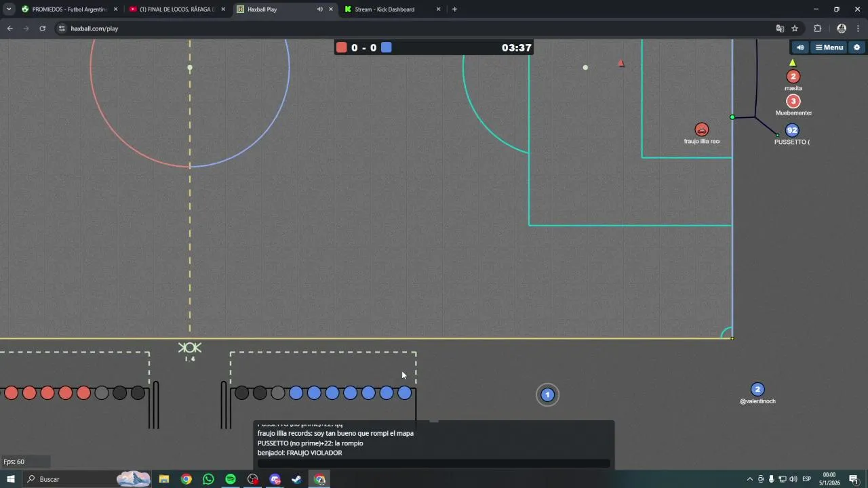View site information icon in address bar

[x=62, y=28]
